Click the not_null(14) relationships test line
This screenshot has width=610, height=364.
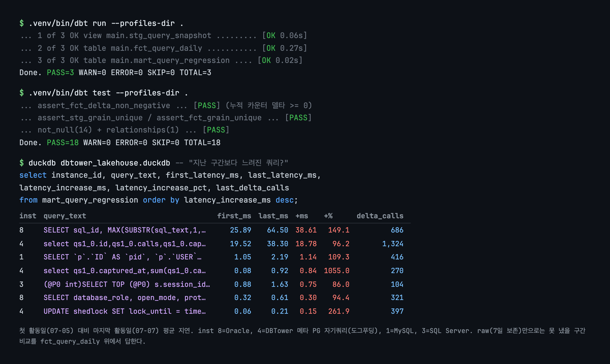[125, 130]
